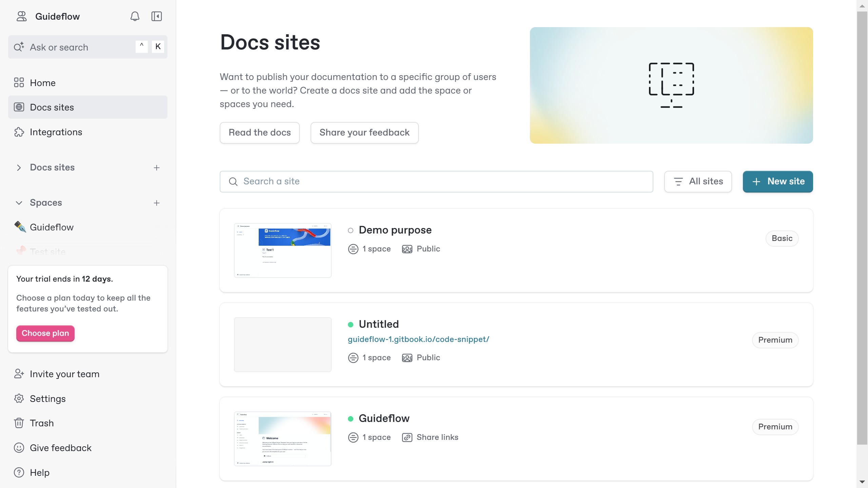868x488 pixels.
Task: Click the Guideflow organization avatar icon
Action: pyautogui.click(x=22, y=16)
